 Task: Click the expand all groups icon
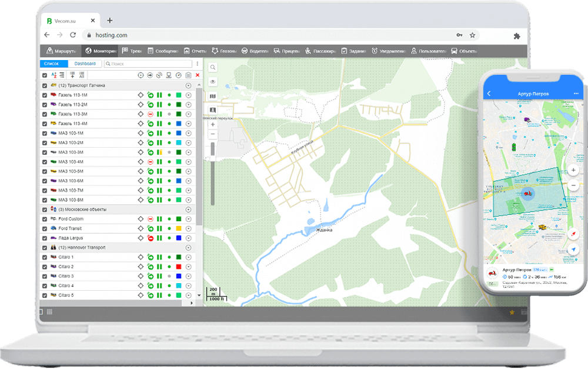click(72, 75)
